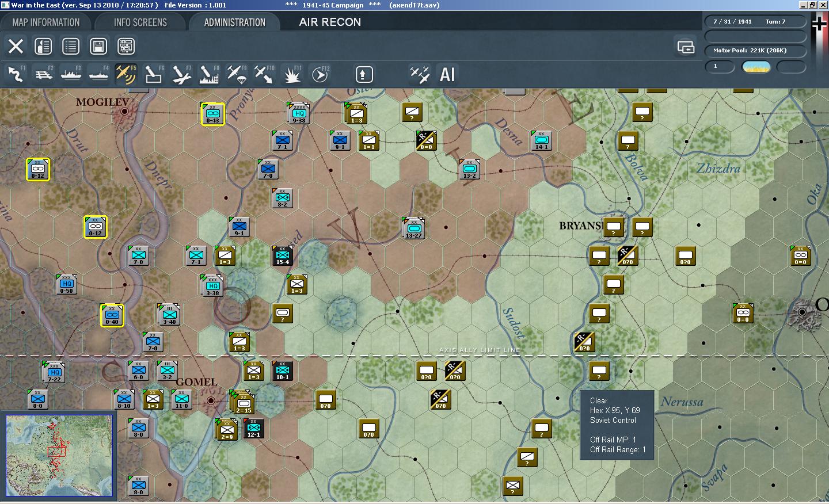Click the Mogilev city hex
The width and height of the screenshot is (829, 504).
coord(124,112)
